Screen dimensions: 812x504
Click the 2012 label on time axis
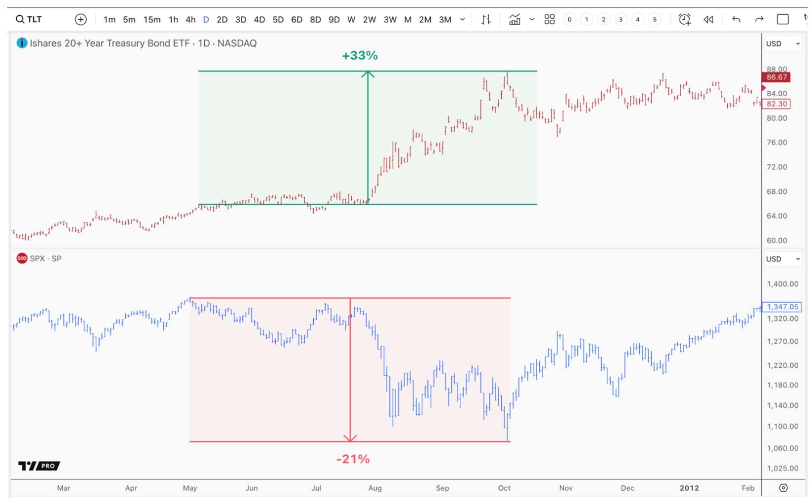(689, 488)
